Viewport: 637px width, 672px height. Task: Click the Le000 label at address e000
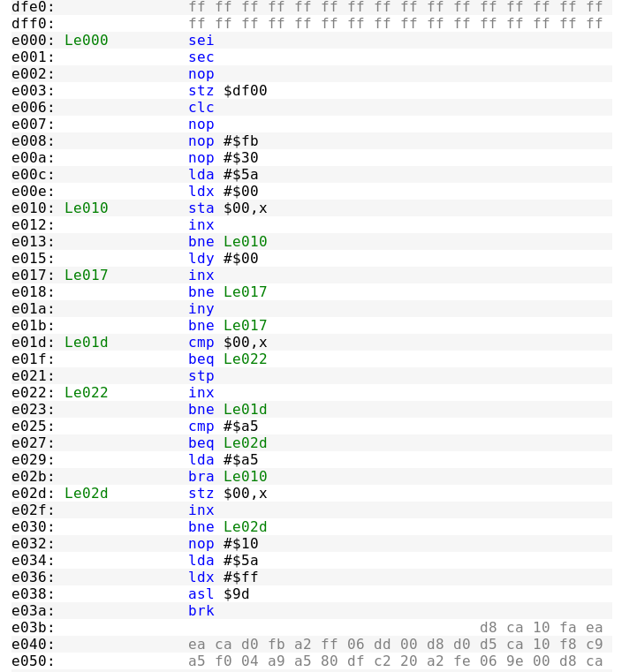pos(86,40)
